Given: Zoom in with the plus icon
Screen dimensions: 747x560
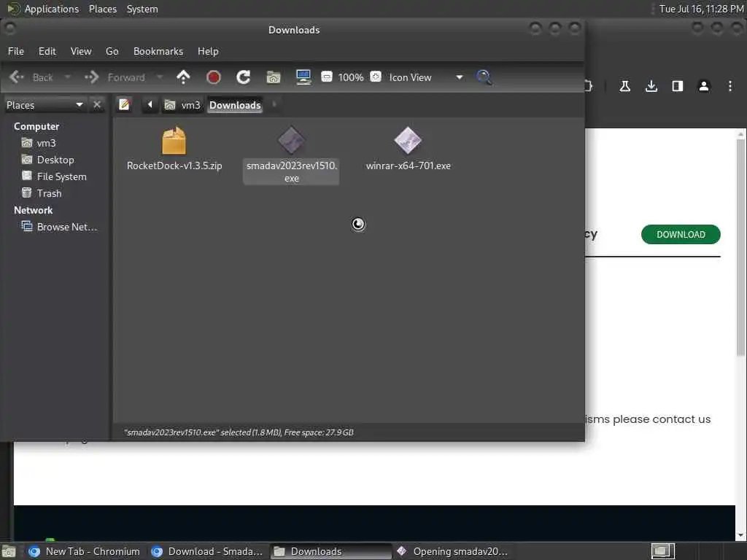Looking at the screenshot, I should 376,77.
